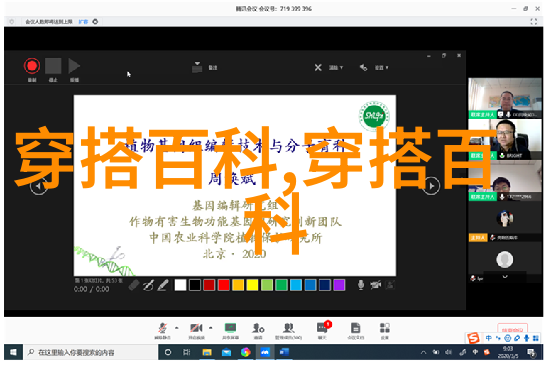
Task: Open File Explorer from taskbar
Action: [207, 352]
